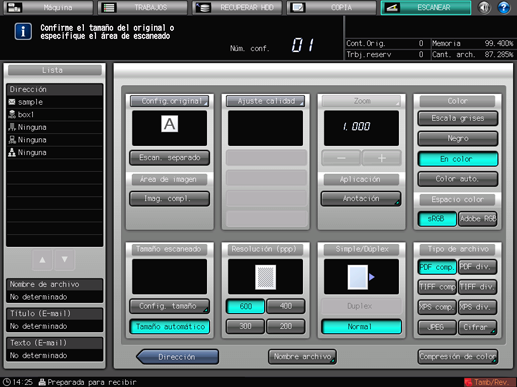The width and height of the screenshot is (517, 387).
Task: Switch to the TRABAJOS tab
Action: tap(143, 7)
